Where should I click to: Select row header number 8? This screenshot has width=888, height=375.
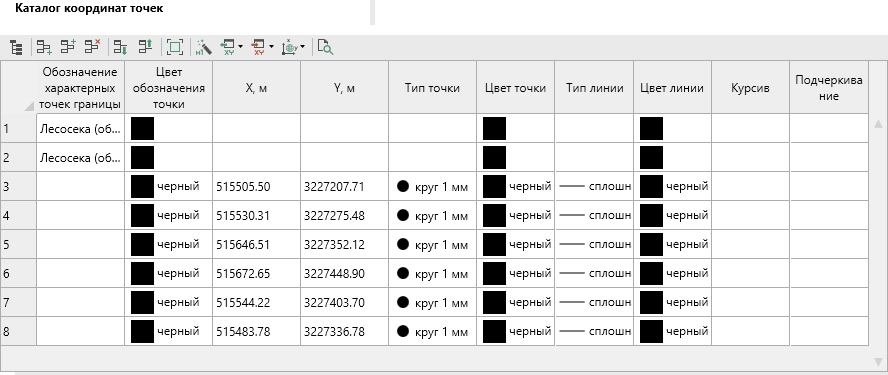click(x=19, y=331)
